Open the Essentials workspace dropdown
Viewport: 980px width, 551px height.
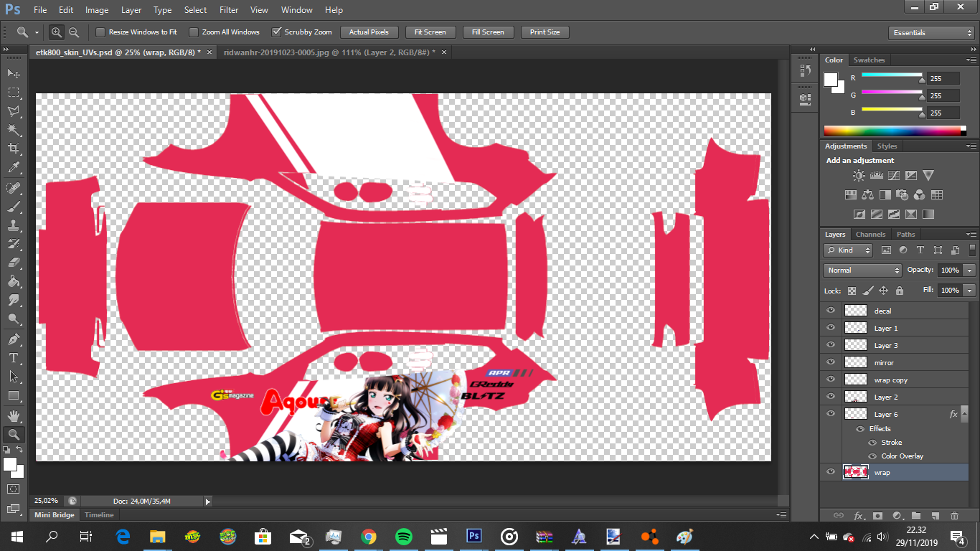pos(930,33)
